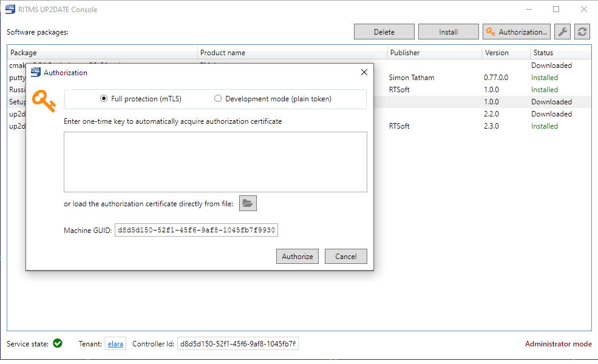
Task: Click the orange key icon in dialog
Action: (44, 101)
